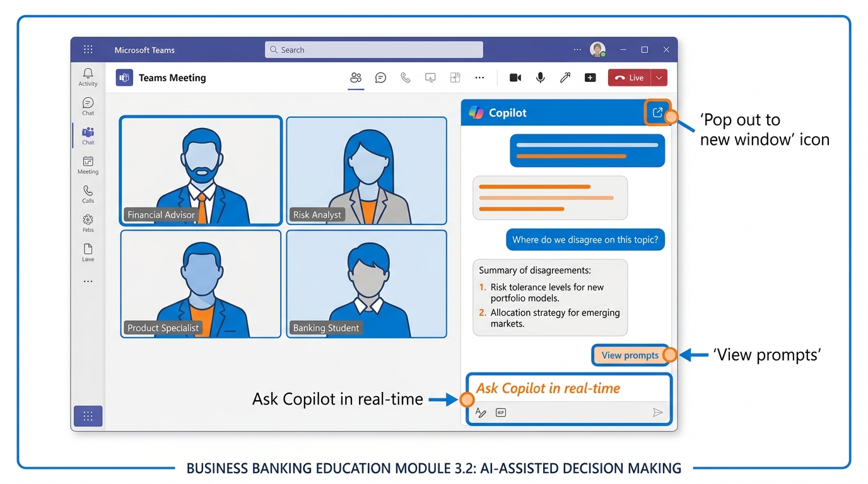Open the Lave file item in sidebar
The width and height of the screenshot is (868, 484).
(88, 253)
